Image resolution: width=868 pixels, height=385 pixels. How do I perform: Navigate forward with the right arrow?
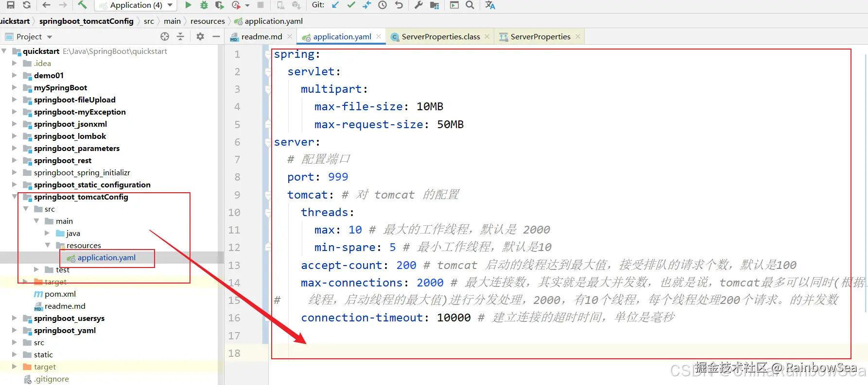pos(63,5)
